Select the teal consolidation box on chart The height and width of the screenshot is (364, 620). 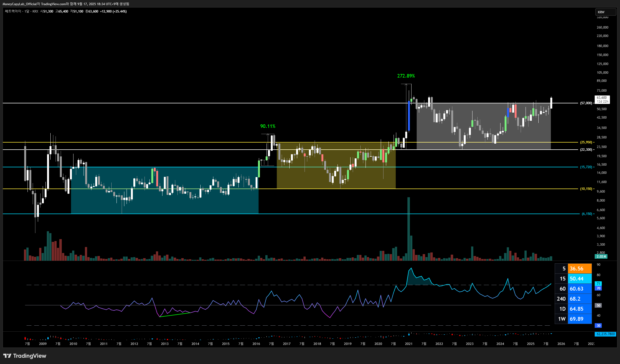[165, 190]
